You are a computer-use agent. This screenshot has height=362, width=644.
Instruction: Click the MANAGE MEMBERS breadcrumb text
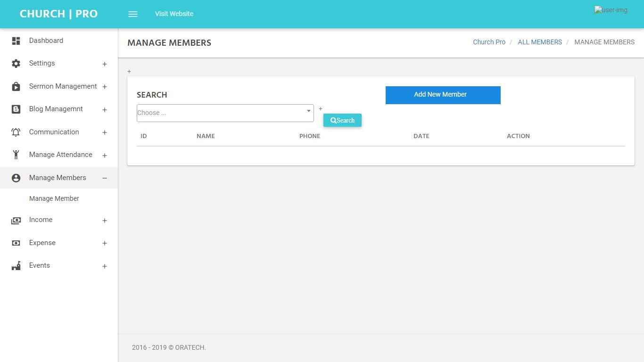click(604, 42)
